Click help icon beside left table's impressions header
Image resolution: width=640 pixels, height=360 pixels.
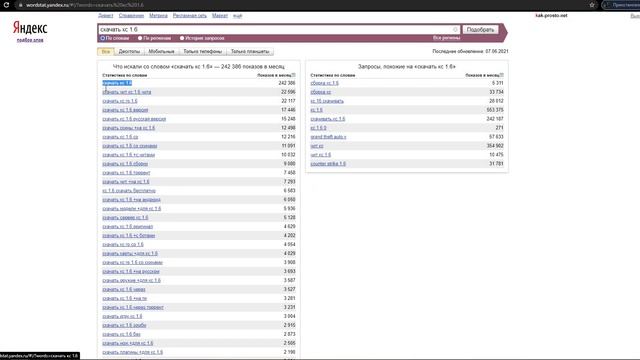tap(293, 75)
